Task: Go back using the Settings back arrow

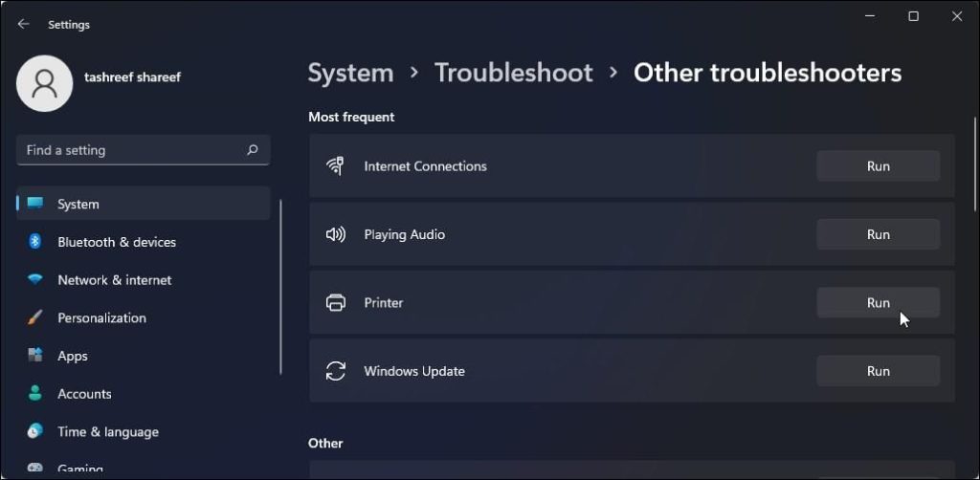Action: coord(23,24)
